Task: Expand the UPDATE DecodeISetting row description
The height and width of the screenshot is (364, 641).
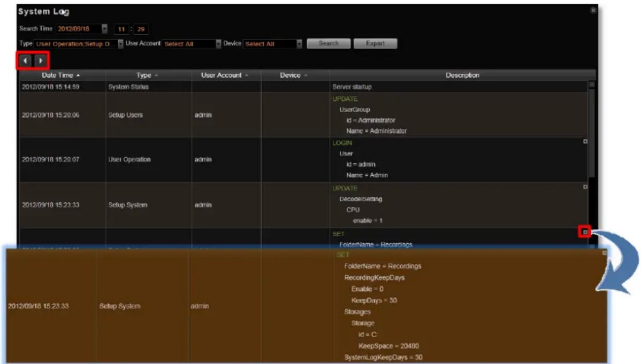Action: click(x=585, y=187)
